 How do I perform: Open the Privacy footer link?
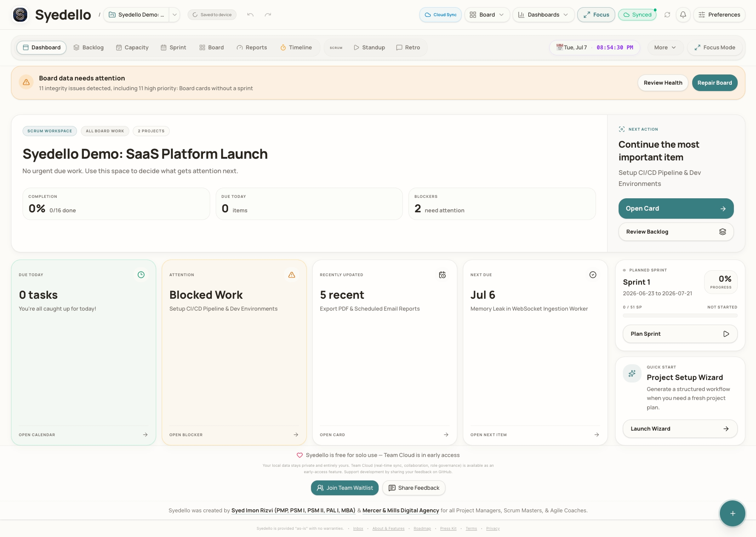[493, 528]
